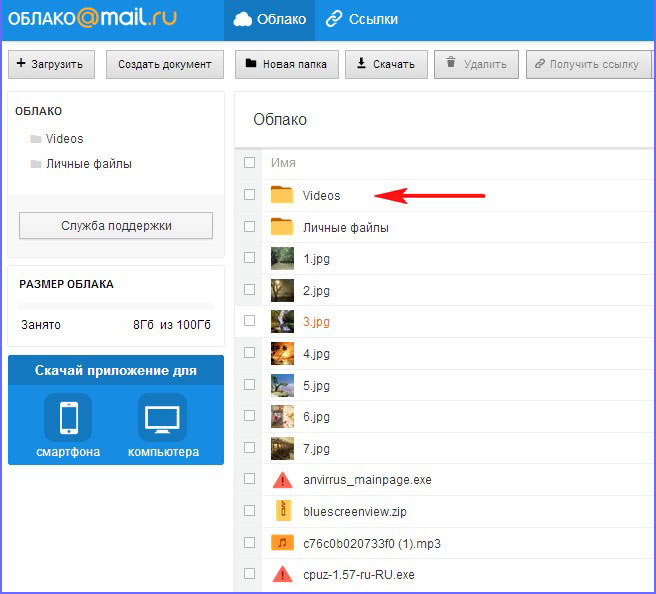Select file name c76c0b020733f0 (1).mp3

[372, 543]
